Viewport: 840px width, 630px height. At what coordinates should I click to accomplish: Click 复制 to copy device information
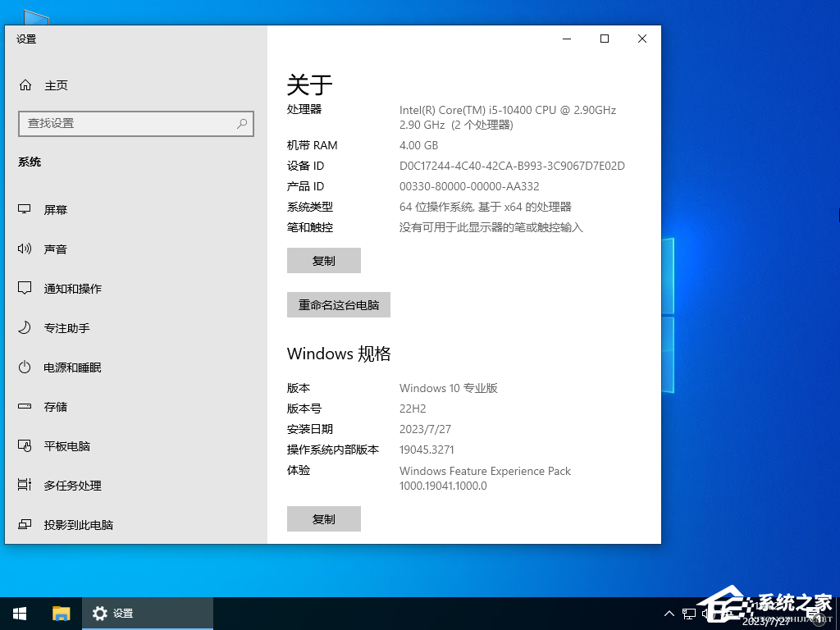click(323, 260)
